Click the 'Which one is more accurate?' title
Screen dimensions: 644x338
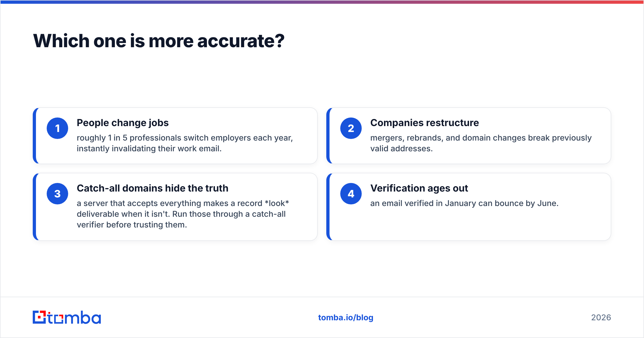pos(159,41)
